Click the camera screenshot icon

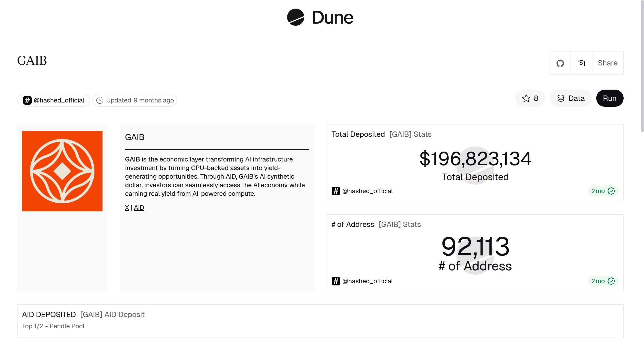(581, 63)
